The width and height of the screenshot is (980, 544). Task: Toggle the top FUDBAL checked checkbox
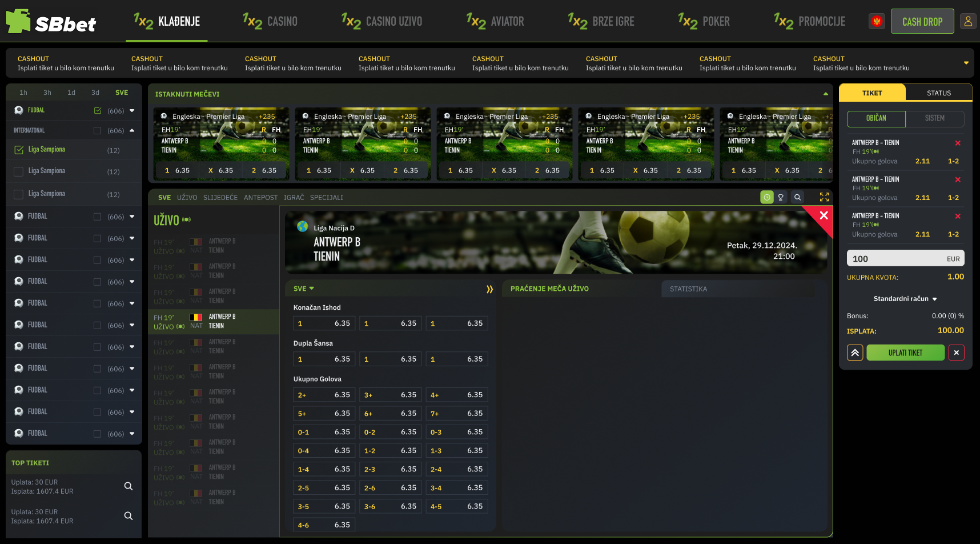(98, 111)
